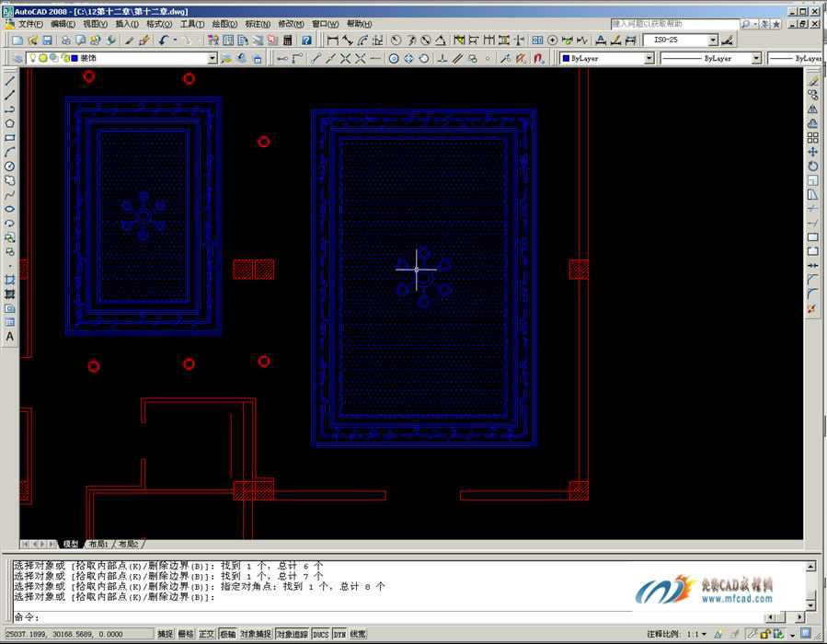Click the New drawing icon
The width and height of the screenshot is (827, 644).
[x=17, y=40]
